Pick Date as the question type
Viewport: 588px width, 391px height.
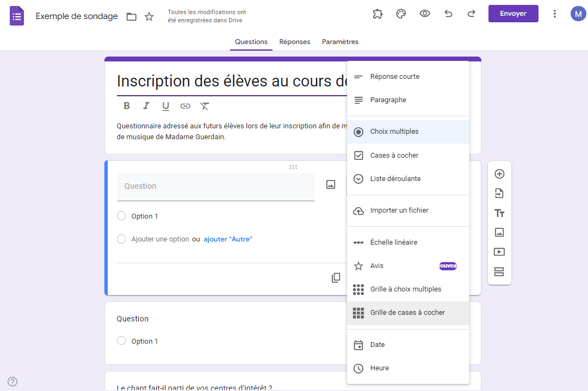coord(408,345)
